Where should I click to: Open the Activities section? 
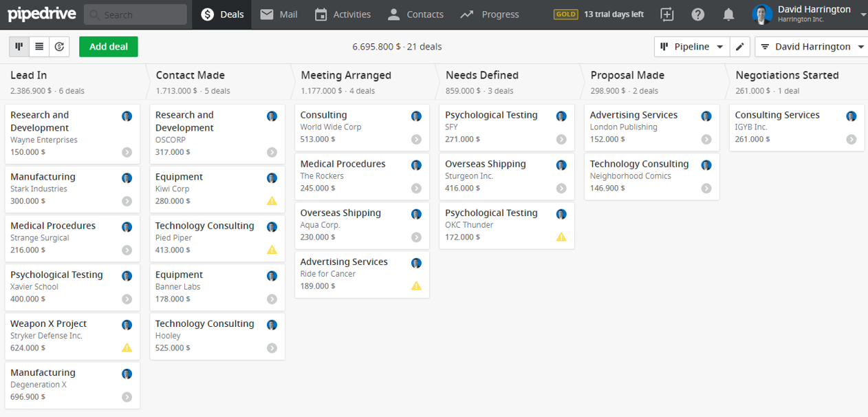[342, 14]
